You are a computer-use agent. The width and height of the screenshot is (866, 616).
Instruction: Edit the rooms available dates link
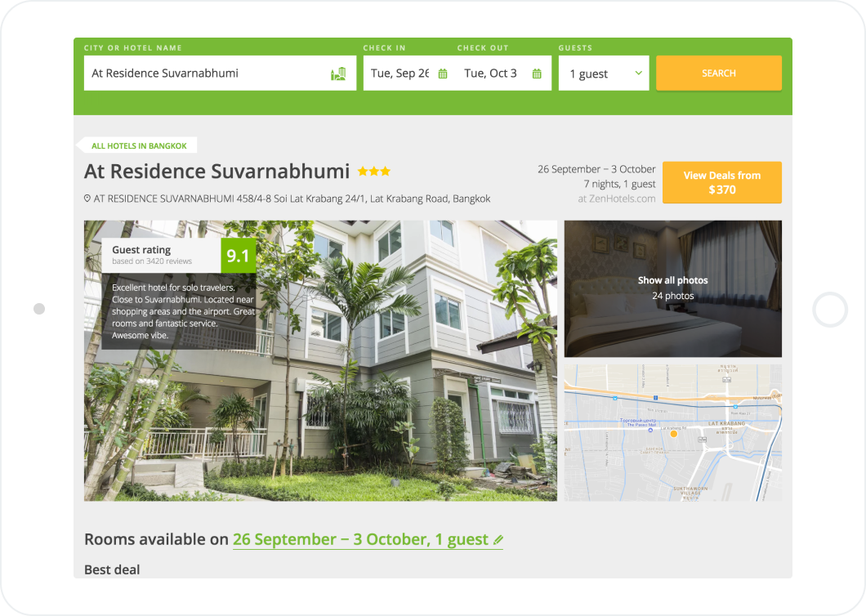359,540
